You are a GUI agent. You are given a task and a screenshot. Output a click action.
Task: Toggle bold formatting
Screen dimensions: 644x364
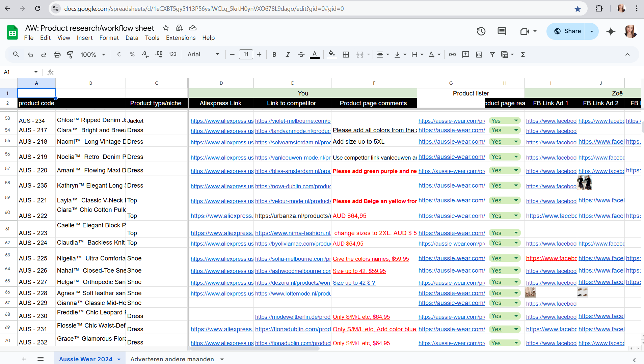274,54
